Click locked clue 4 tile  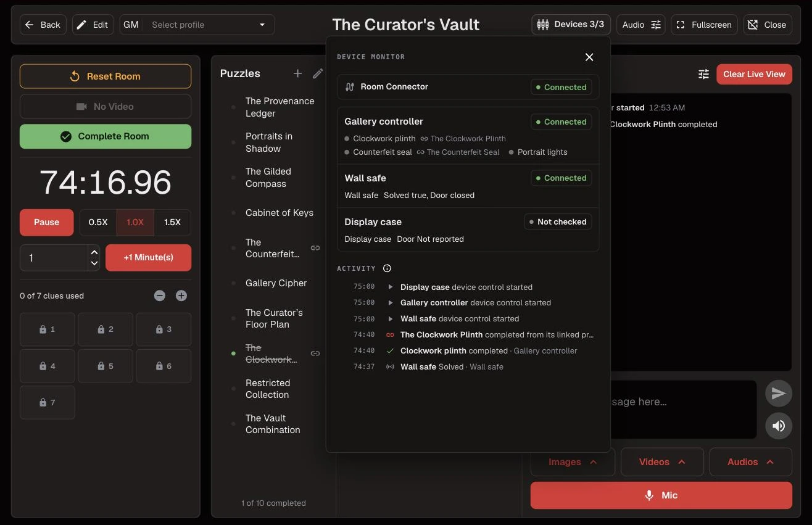point(48,366)
